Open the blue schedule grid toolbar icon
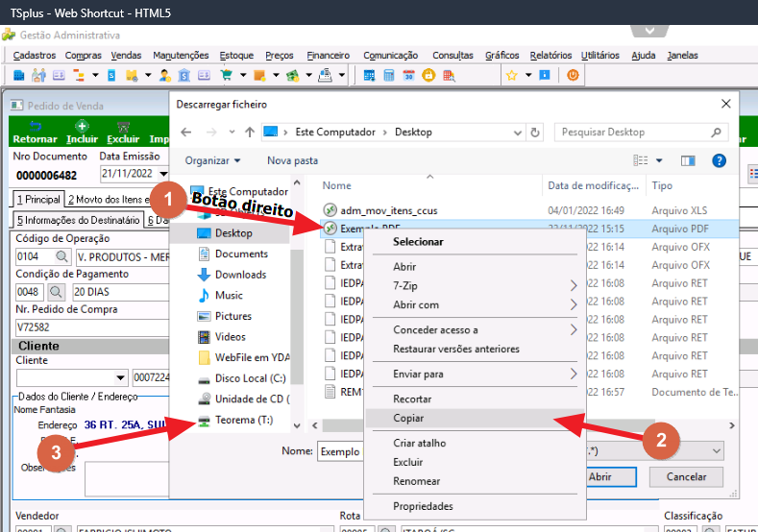Screen dimensions: 758x532 pos(369,75)
